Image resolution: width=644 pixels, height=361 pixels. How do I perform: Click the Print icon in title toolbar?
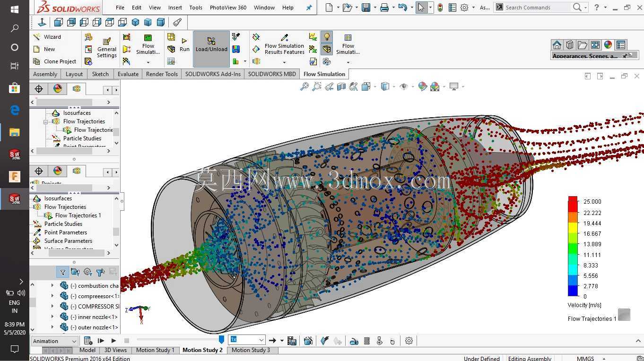click(384, 8)
